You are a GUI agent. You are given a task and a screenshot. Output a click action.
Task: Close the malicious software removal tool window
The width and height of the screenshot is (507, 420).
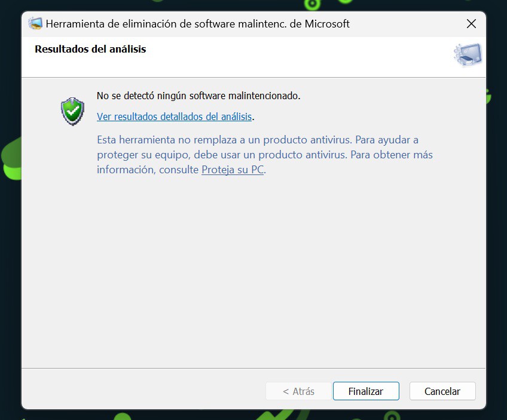tap(471, 23)
